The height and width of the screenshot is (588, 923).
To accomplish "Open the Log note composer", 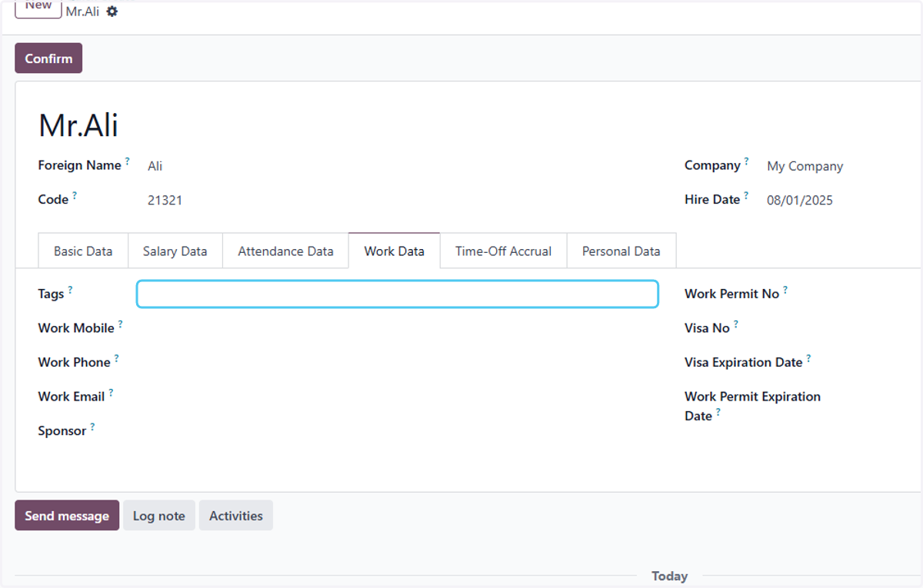I will (159, 516).
